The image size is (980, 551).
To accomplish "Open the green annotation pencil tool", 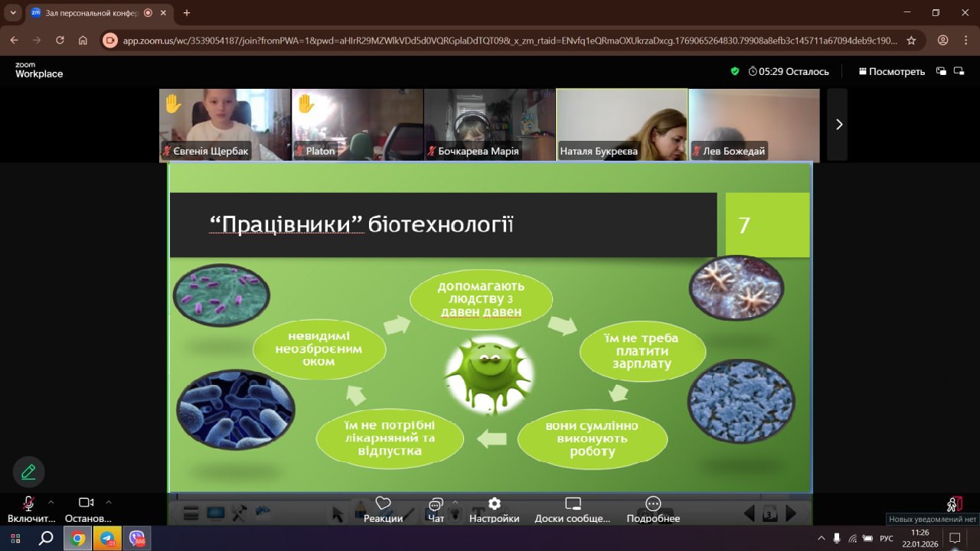I will pos(29,471).
